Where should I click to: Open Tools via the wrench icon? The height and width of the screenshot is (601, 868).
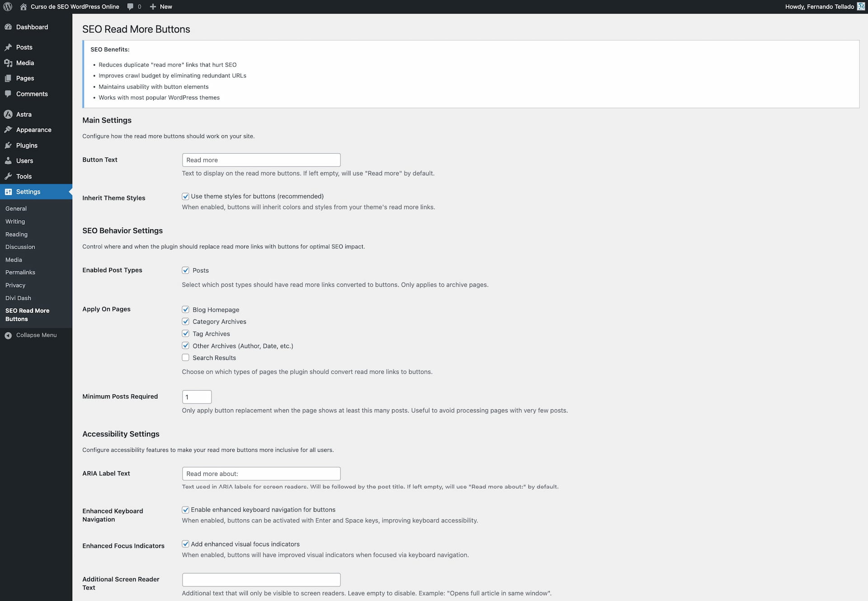[x=8, y=176]
